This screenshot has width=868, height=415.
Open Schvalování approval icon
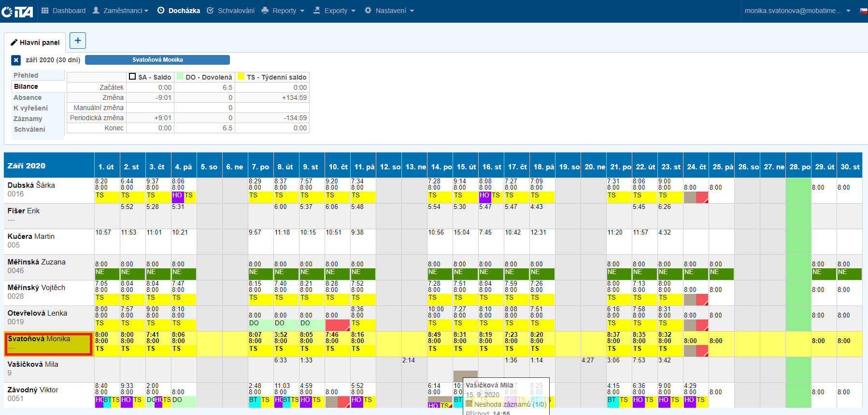click(x=210, y=11)
